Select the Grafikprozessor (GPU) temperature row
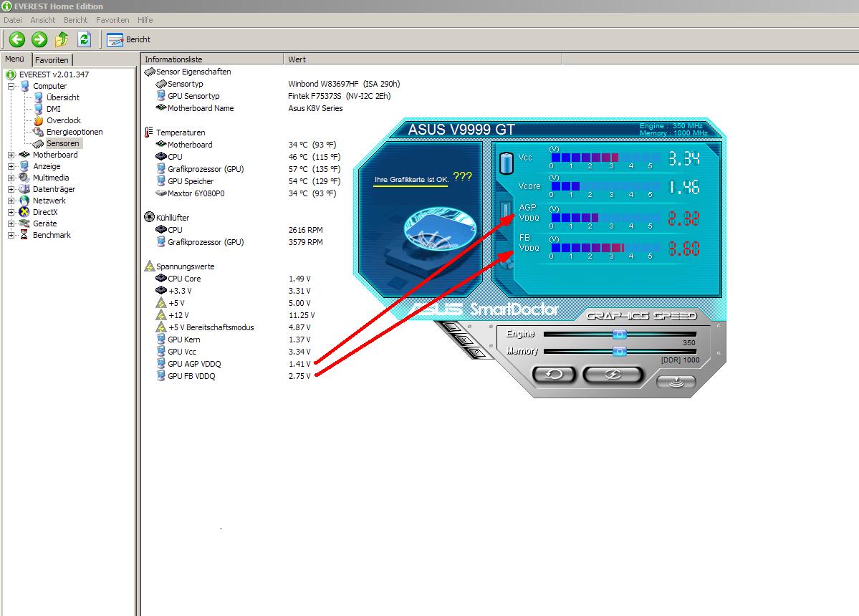 pos(249,169)
